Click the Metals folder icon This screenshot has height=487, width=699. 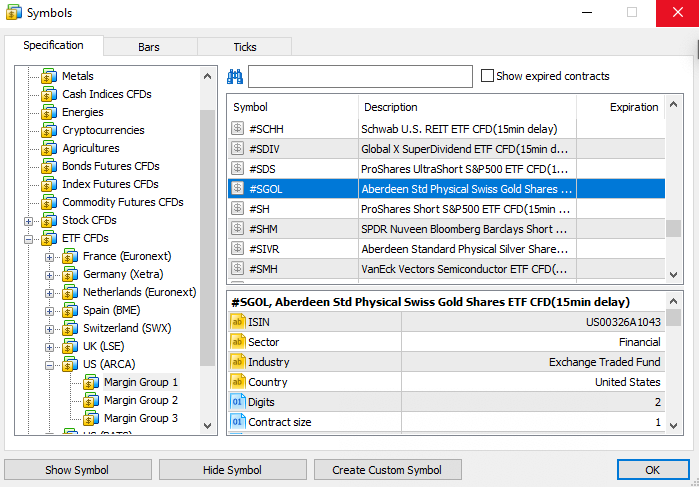(x=49, y=76)
